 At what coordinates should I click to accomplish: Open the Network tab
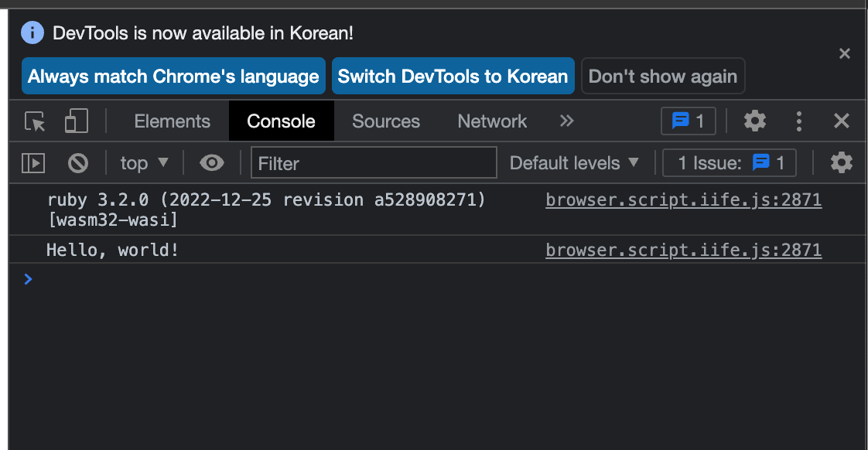[492, 121]
